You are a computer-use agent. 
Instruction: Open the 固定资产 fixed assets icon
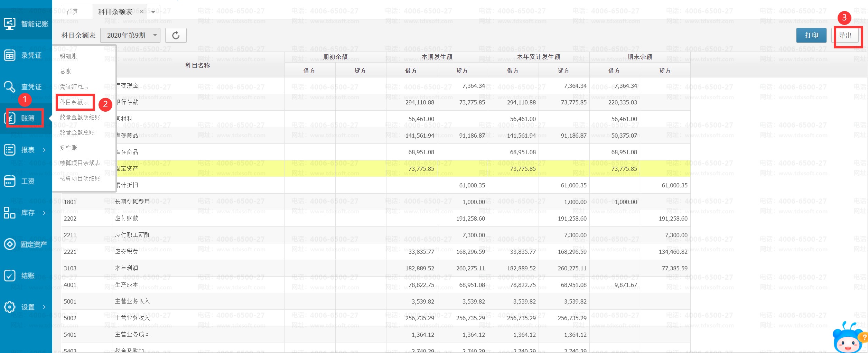click(10, 244)
